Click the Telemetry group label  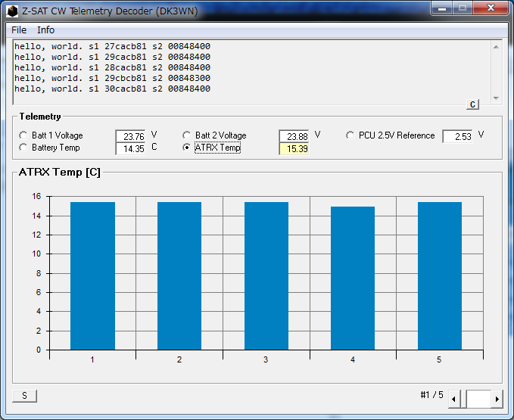tap(40, 117)
